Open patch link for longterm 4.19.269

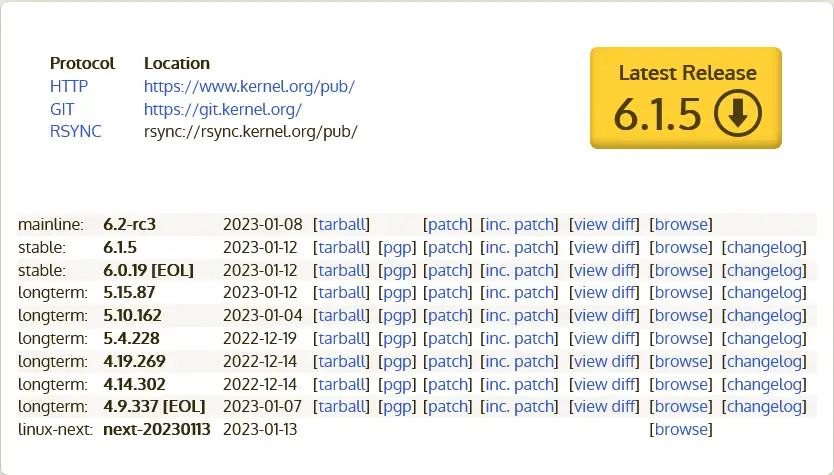pos(447,361)
